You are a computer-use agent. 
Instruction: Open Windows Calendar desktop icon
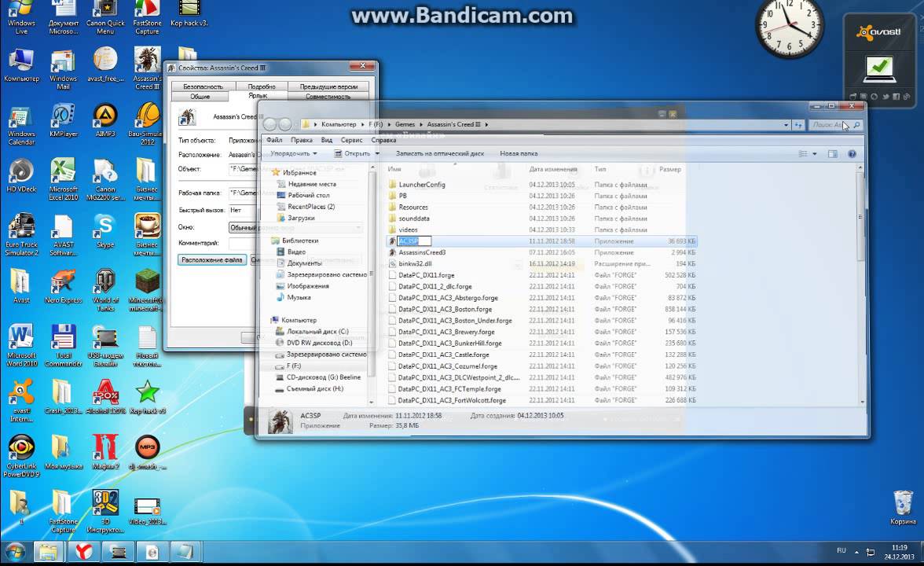tap(21, 124)
